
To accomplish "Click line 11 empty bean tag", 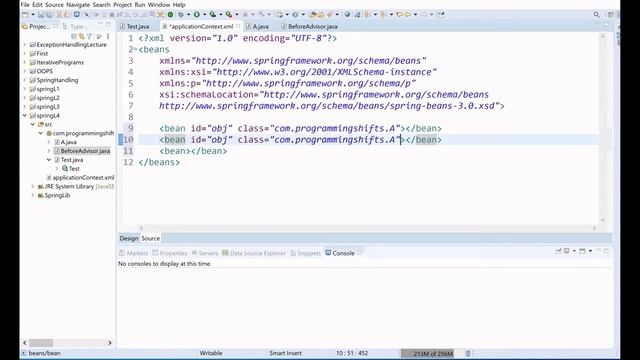I will tap(193, 151).
